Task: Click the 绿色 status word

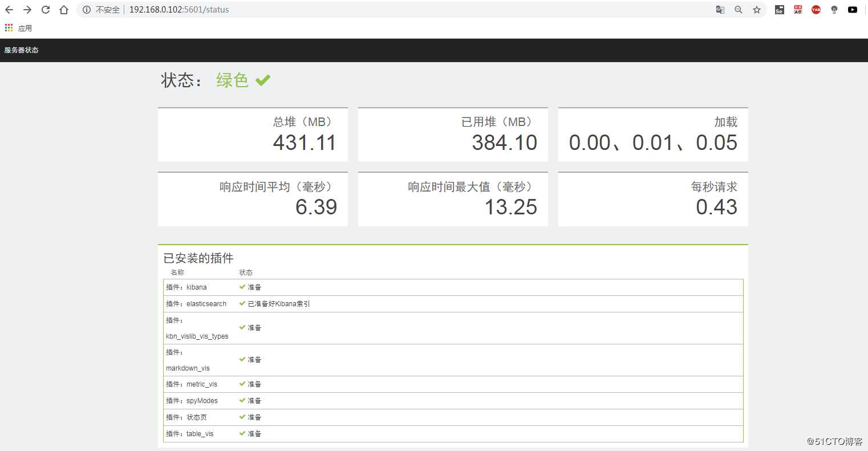Action: (233, 80)
